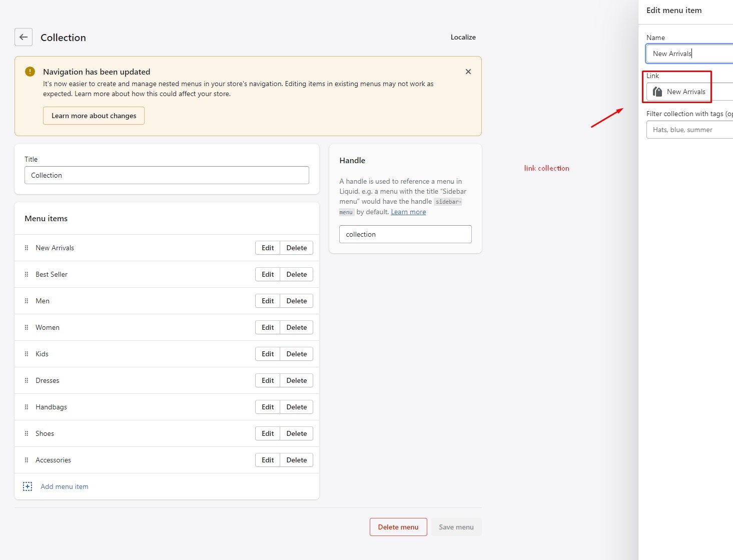The height and width of the screenshot is (560, 733).
Task: Focus the menu Title input field
Action: [167, 175]
